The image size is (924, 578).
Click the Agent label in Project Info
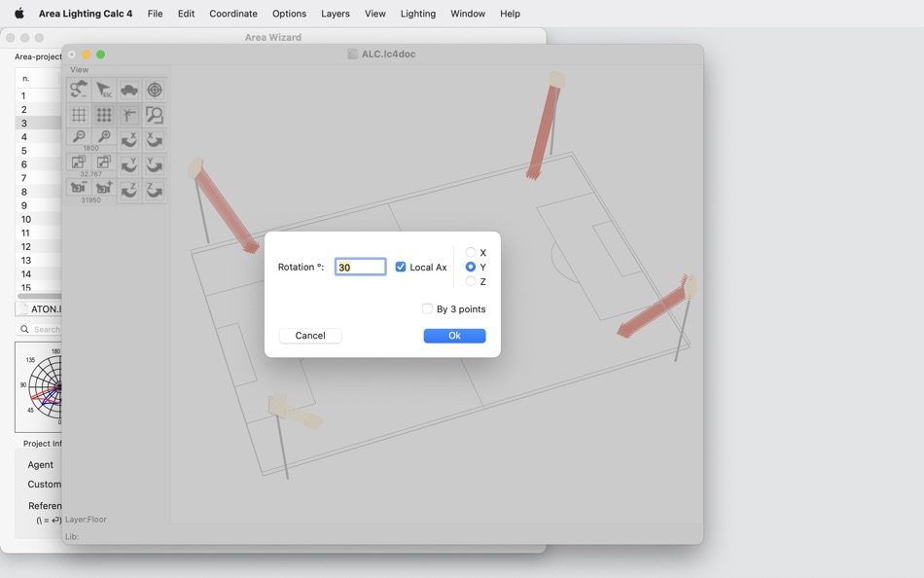pyautogui.click(x=40, y=465)
